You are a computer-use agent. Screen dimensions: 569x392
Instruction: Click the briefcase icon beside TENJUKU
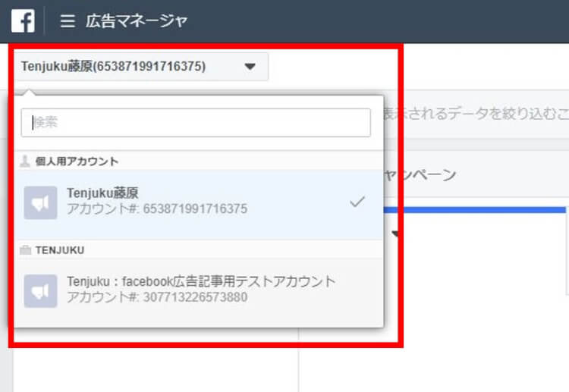[x=25, y=250]
